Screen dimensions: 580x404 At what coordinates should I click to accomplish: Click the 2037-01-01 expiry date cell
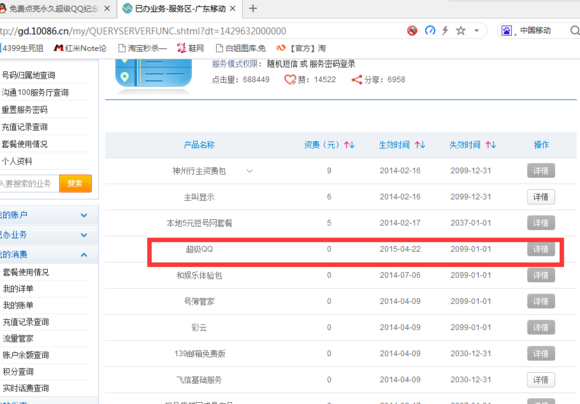[471, 223]
